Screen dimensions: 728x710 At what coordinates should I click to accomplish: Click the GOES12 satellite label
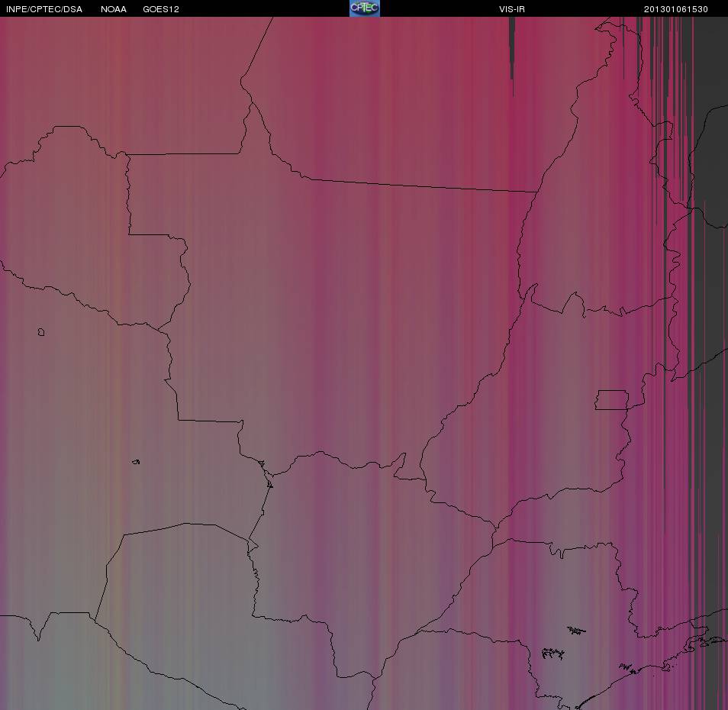pos(161,9)
